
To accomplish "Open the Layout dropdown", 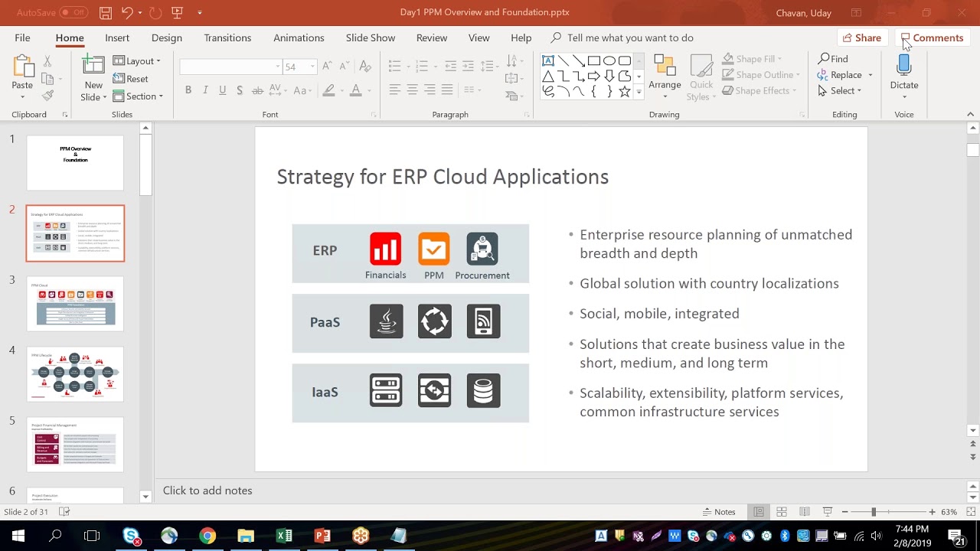I will (136, 61).
